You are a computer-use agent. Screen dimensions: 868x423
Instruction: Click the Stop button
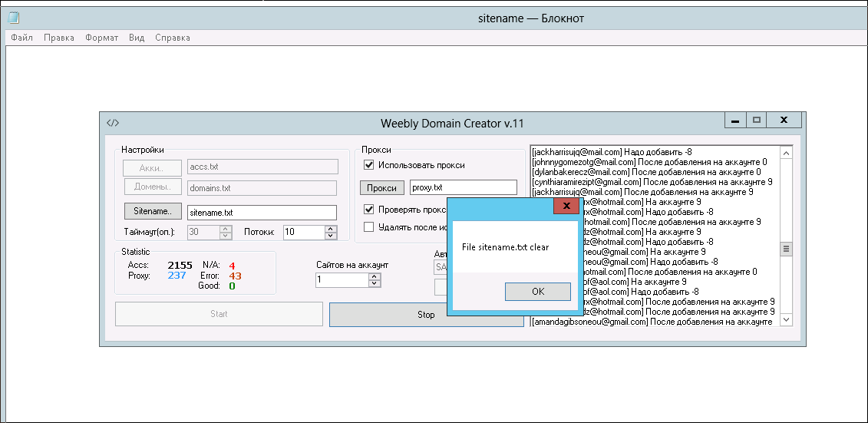(x=426, y=315)
